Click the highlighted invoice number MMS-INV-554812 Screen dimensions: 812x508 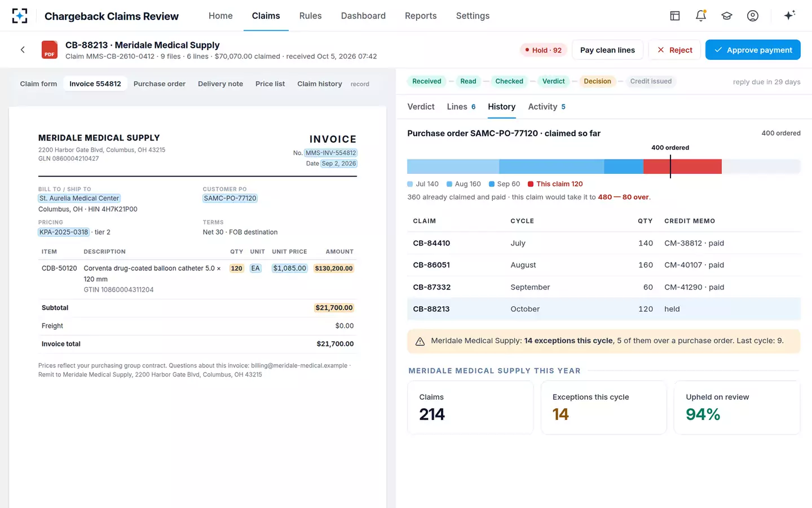coord(331,153)
